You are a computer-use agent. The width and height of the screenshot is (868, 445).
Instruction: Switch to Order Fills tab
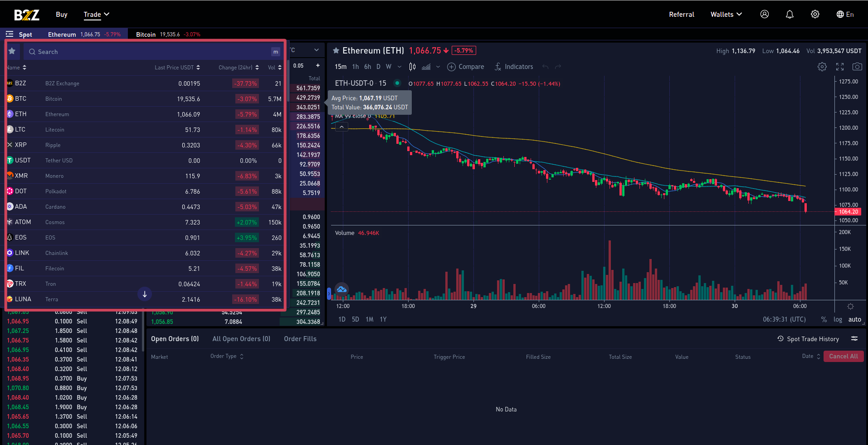[300, 339]
